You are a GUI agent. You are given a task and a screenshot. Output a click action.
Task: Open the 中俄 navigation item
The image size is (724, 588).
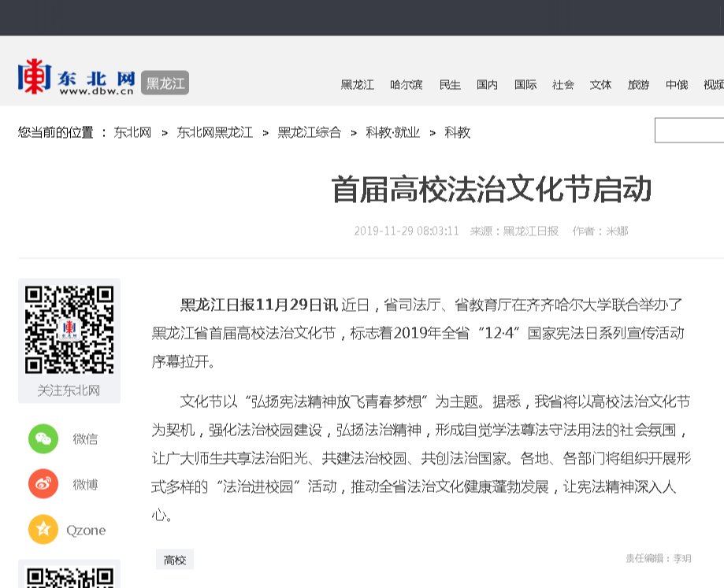coord(676,85)
